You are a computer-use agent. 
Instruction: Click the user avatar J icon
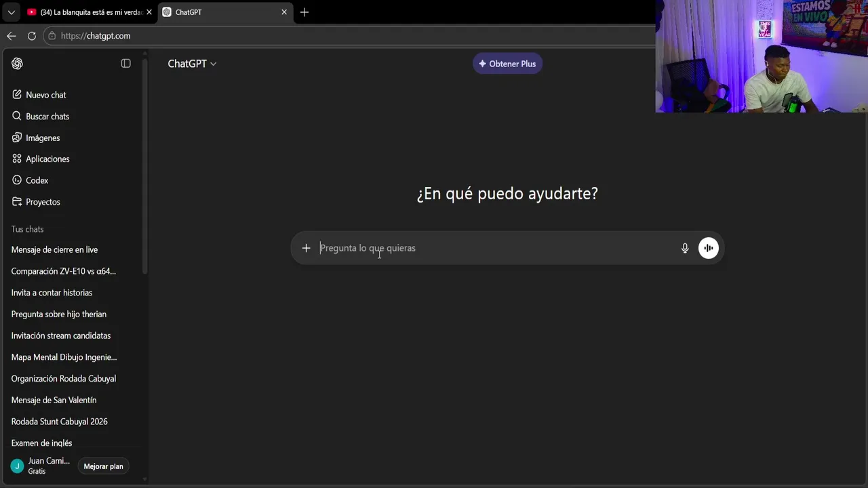17,466
